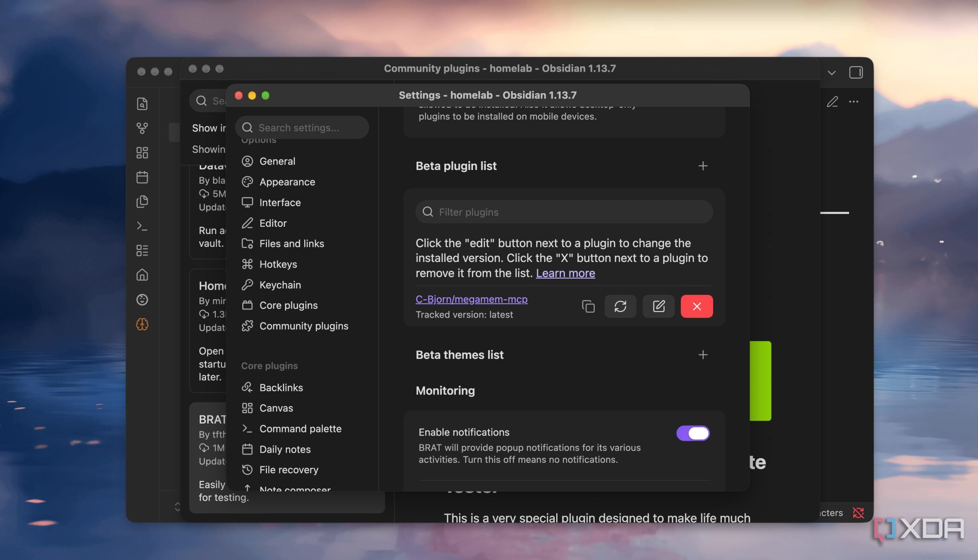This screenshot has width=978, height=560.
Task: Add a beta theme with the plus icon
Action: tap(703, 355)
